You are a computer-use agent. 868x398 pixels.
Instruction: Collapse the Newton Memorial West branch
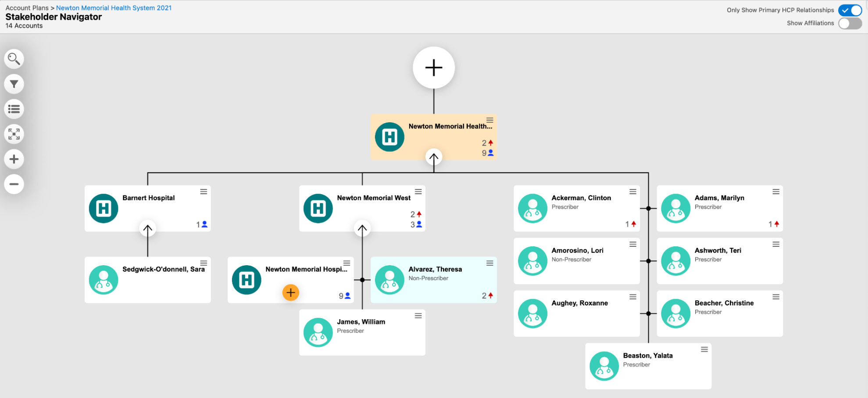(362, 228)
